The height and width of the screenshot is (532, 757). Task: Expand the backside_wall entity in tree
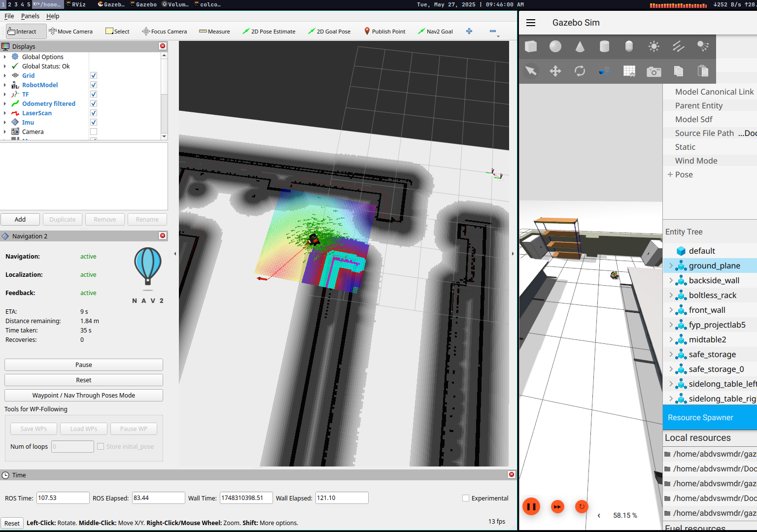pyautogui.click(x=671, y=280)
